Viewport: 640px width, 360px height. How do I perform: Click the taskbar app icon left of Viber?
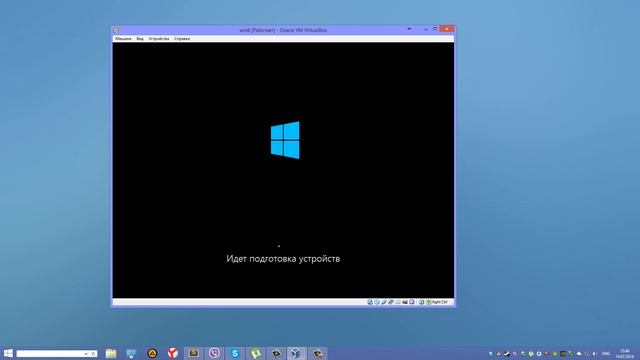[193, 353]
